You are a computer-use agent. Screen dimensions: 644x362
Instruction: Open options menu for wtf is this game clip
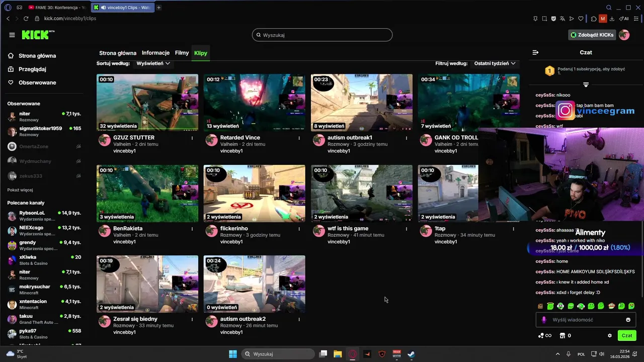point(407,229)
